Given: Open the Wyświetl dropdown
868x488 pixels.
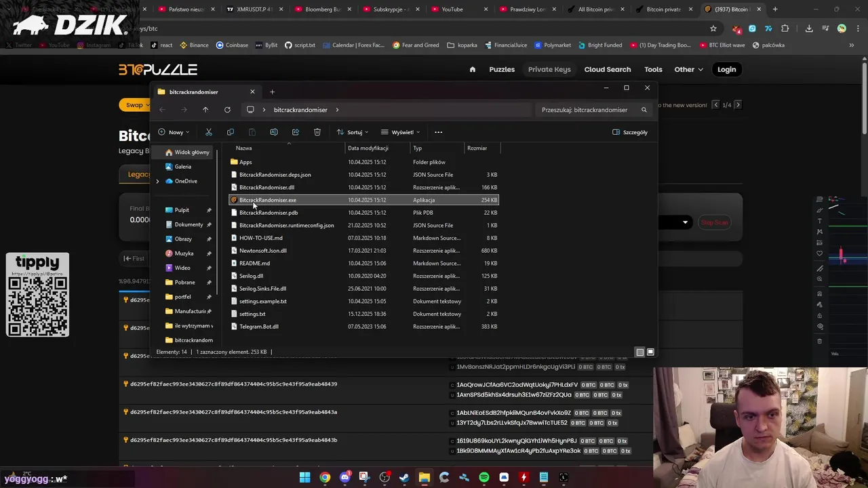Looking at the screenshot, I should click(401, 132).
